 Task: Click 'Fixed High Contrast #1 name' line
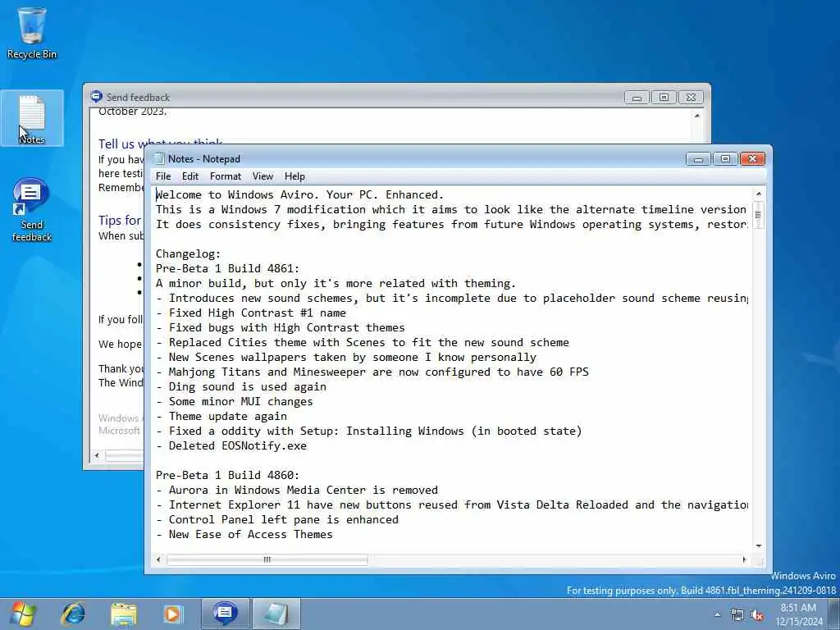point(251,313)
